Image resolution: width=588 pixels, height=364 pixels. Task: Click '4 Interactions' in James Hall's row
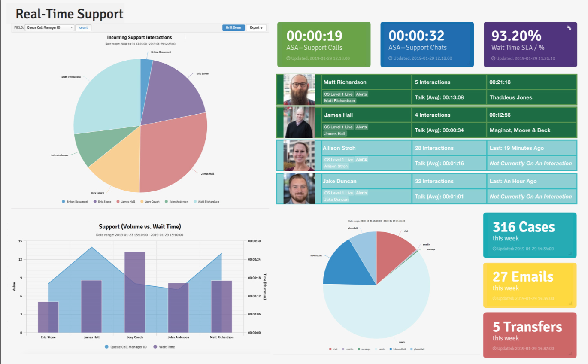pos(433,115)
